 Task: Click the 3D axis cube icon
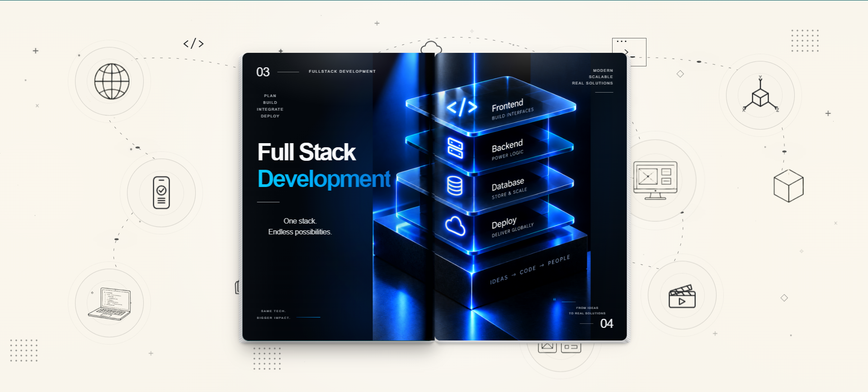pos(760,95)
